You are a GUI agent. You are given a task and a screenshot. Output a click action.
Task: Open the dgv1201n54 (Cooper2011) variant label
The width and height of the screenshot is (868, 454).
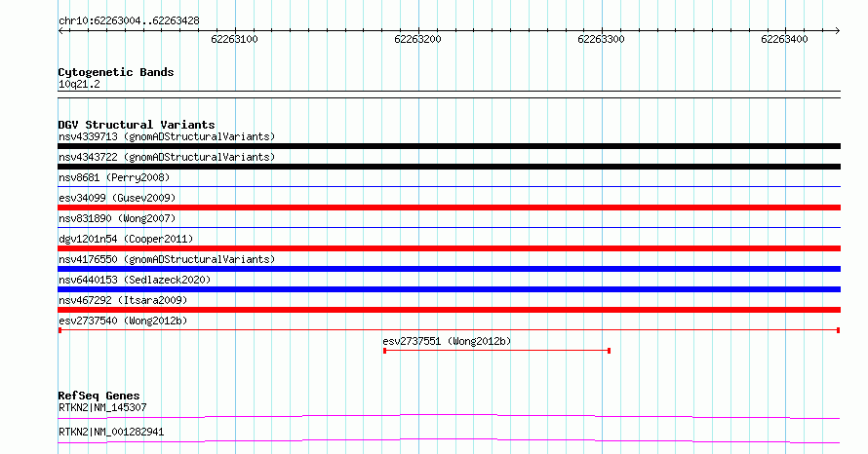pos(126,239)
